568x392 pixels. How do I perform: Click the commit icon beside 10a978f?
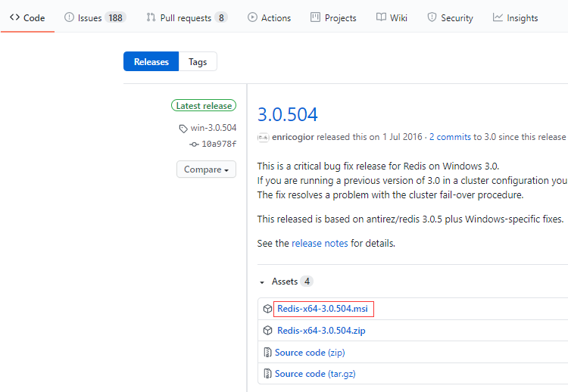[x=194, y=145]
